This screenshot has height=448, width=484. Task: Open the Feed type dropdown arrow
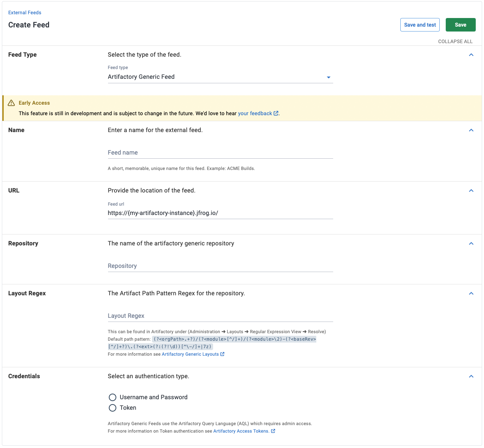coord(329,77)
